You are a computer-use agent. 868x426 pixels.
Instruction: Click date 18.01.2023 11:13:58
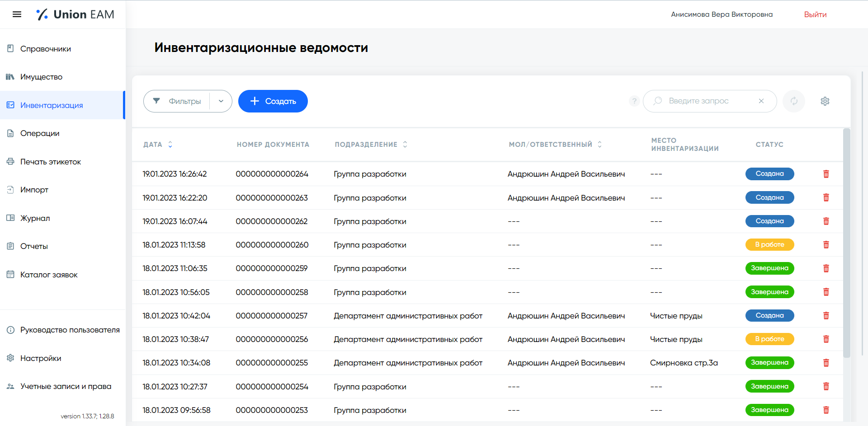(x=174, y=245)
